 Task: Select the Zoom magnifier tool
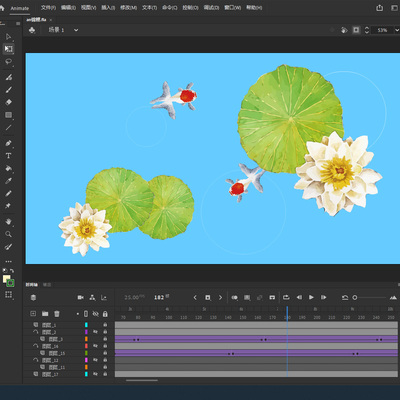point(9,234)
